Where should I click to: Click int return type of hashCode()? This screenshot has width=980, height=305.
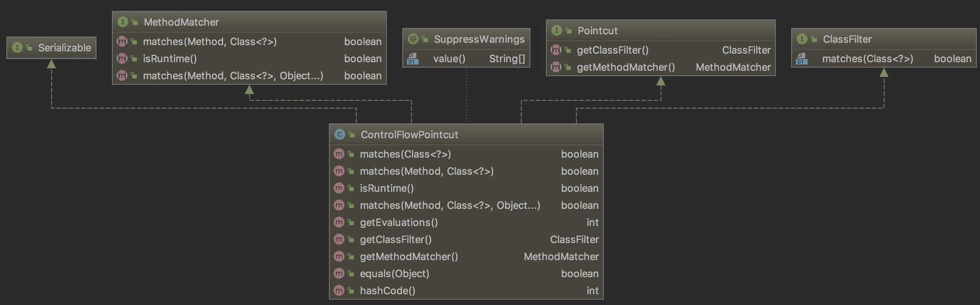coord(592,291)
